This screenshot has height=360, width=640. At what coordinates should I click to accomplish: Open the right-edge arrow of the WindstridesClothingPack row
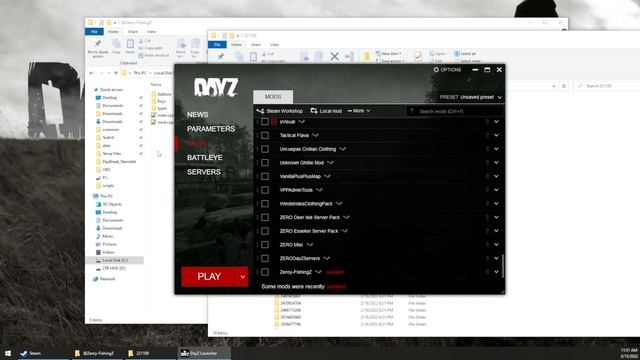click(496, 204)
